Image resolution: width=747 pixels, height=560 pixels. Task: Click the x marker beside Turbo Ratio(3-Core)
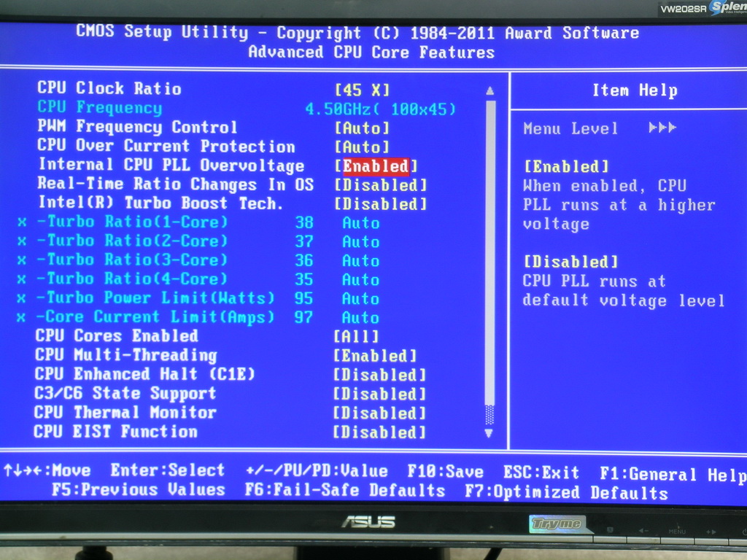22,260
